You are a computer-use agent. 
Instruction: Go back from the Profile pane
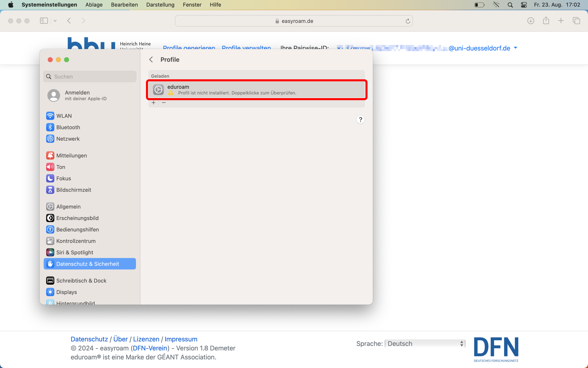click(x=151, y=60)
